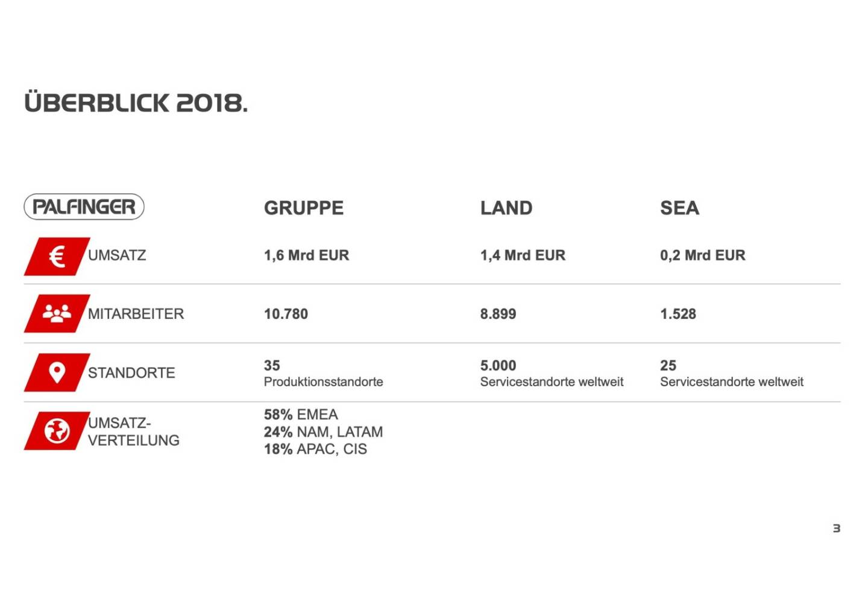Click the 5.000 Servicestandorte weltweit entry

click(552, 374)
